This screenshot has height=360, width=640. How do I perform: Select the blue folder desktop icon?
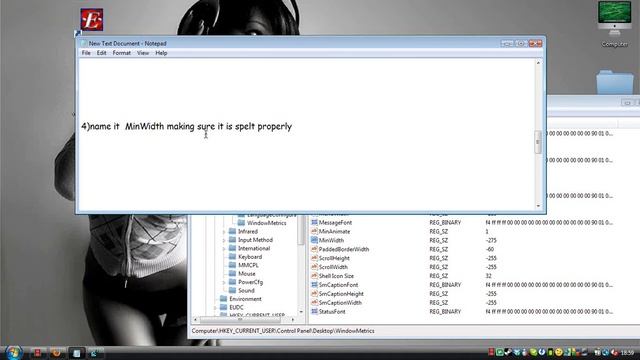coord(615,82)
